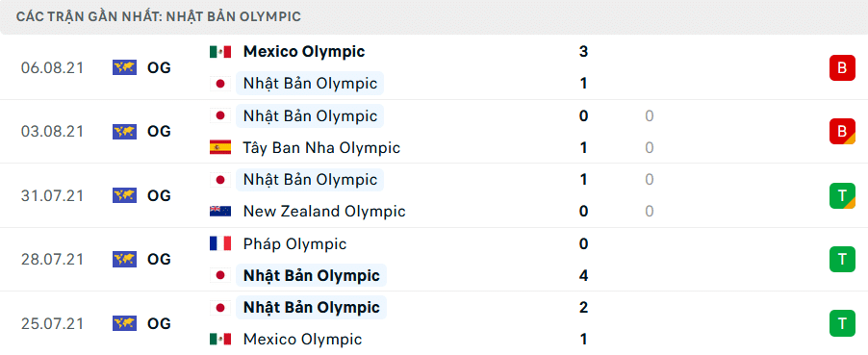
Task: Open the match dated 03.08.21
Action: click(x=434, y=132)
